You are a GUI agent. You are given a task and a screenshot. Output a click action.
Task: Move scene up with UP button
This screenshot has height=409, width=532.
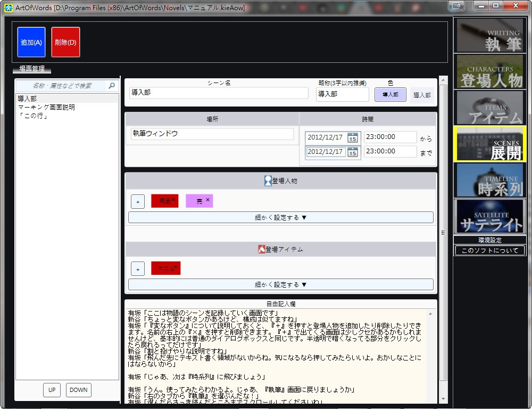click(x=52, y=390)
